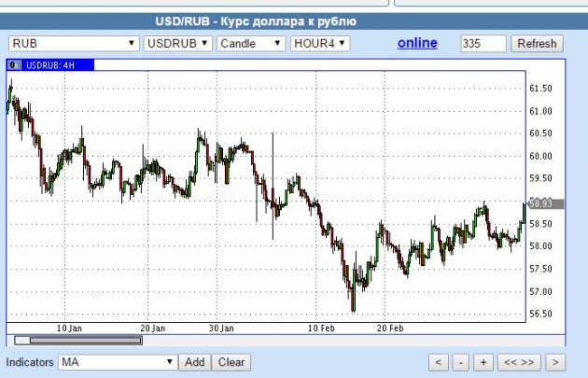This screenshot has width=588, height=378.
Task: Click the 58.93 current price marker
Action: click(x=540, y=203)
